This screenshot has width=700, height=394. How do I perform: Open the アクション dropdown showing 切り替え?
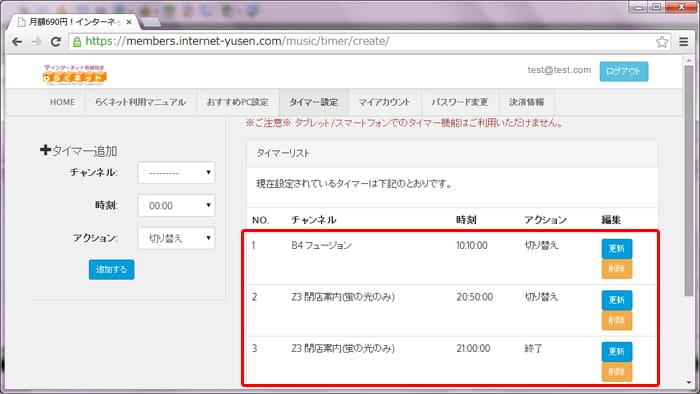176,238
